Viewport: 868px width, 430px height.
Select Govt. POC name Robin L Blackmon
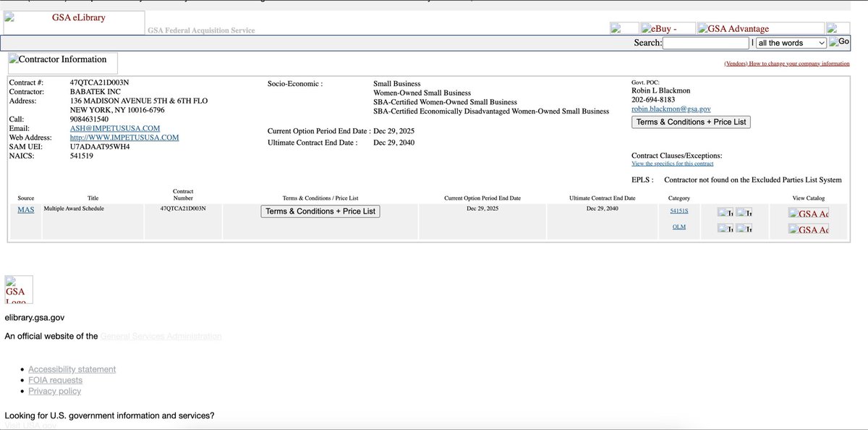pos(661,90)
